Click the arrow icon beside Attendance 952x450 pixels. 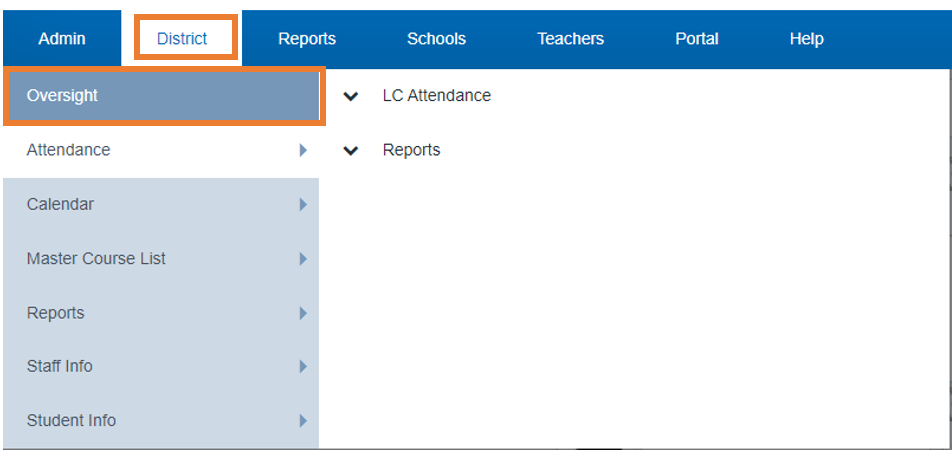[302, 150]
